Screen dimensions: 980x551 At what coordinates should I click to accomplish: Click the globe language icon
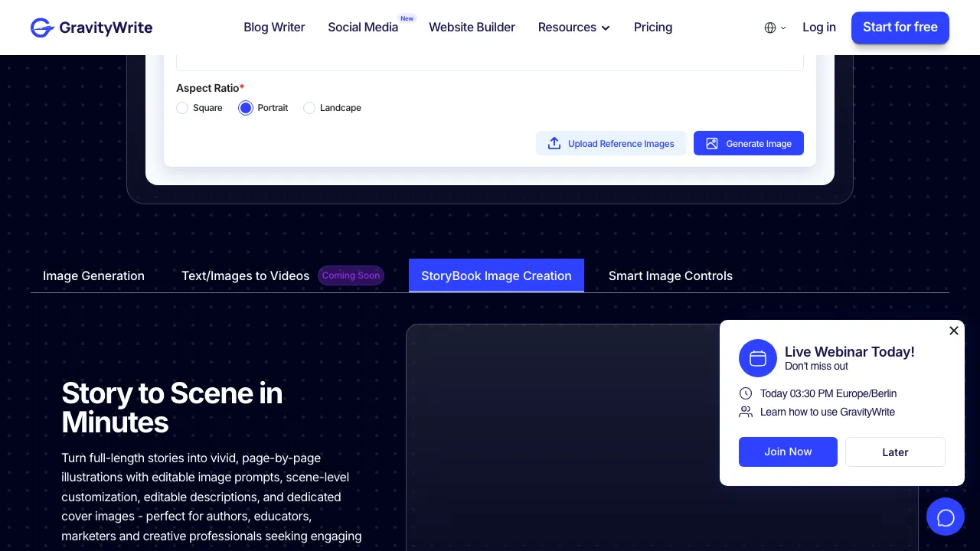(x=770, y=28)
